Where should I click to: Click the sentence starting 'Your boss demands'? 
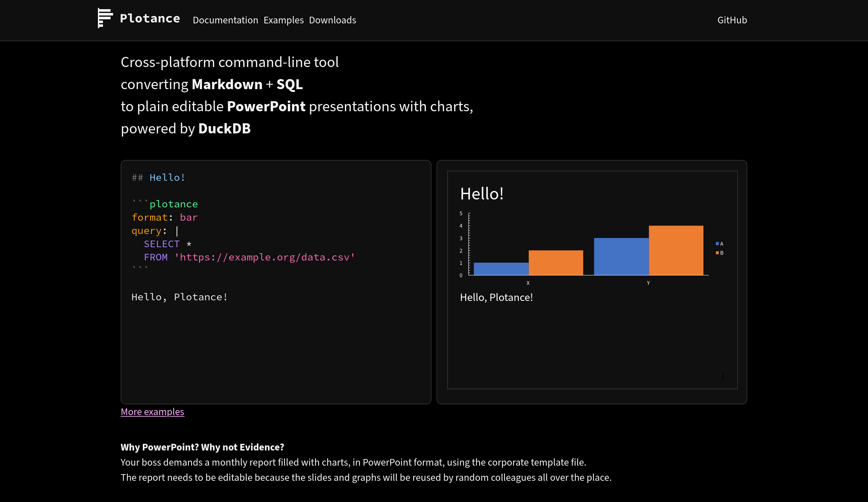pyautogui.click(x=353, y=462)
